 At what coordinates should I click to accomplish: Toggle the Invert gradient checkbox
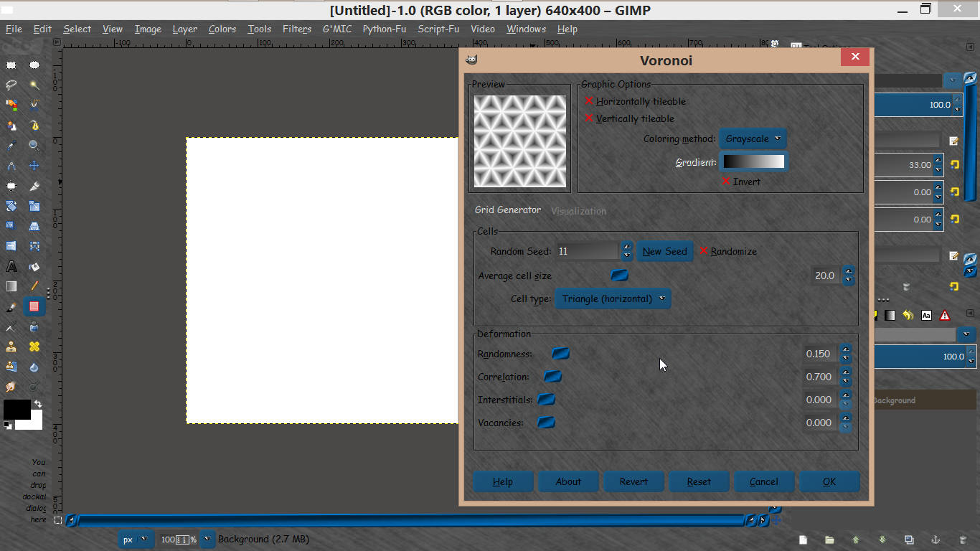[741, 182]
